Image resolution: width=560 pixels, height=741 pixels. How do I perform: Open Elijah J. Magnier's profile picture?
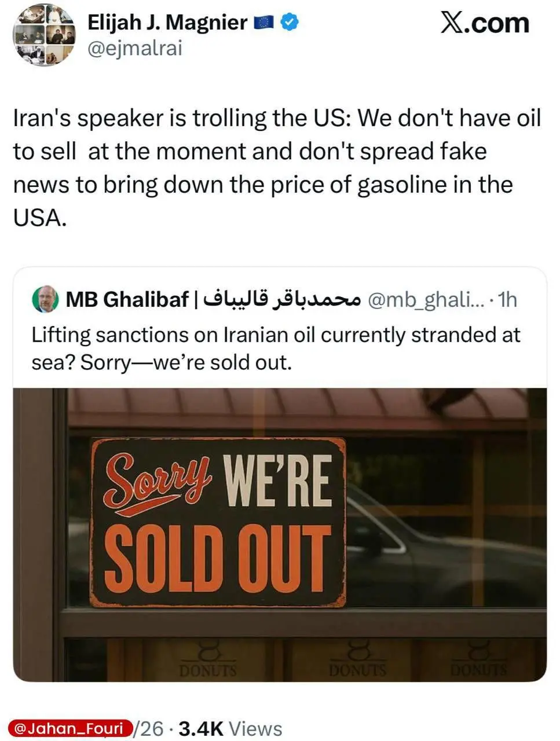point(45,37)
